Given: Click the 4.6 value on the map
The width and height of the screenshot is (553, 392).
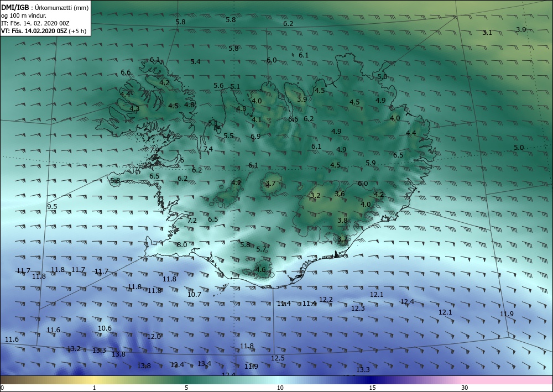Looking at the screenshot, I should click(x=260, y=270).
